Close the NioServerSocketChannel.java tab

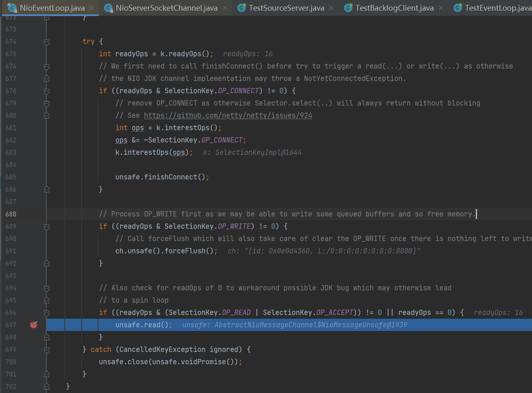(x=225, y=8)
